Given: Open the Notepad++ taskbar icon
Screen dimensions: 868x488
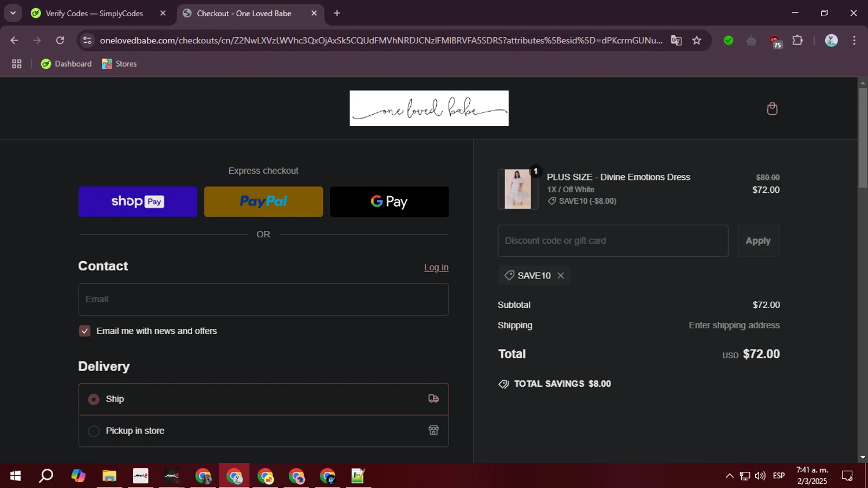Looking at the screenshot, I should (358, 476).
